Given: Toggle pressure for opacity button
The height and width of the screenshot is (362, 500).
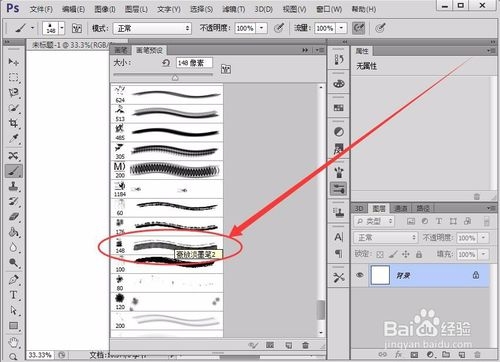Looking at the screenshot, I should click(x=279, y=28).
